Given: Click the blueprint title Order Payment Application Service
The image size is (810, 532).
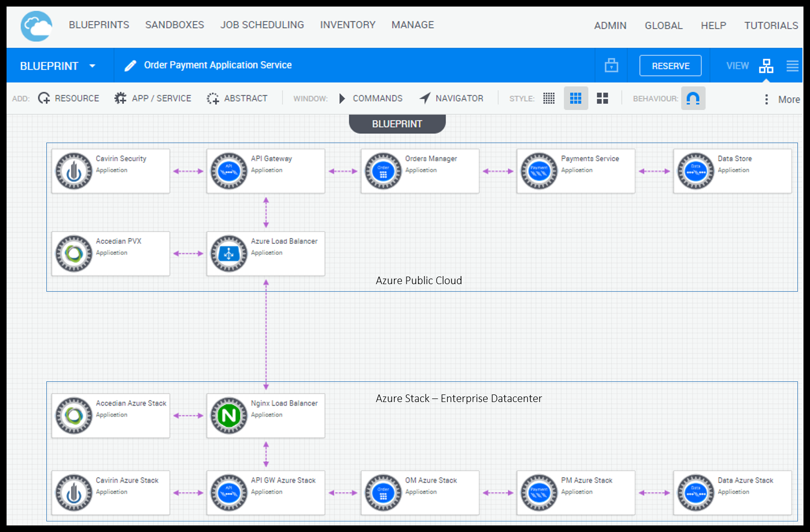Looking at the screenshot, I should coord(218,65).
